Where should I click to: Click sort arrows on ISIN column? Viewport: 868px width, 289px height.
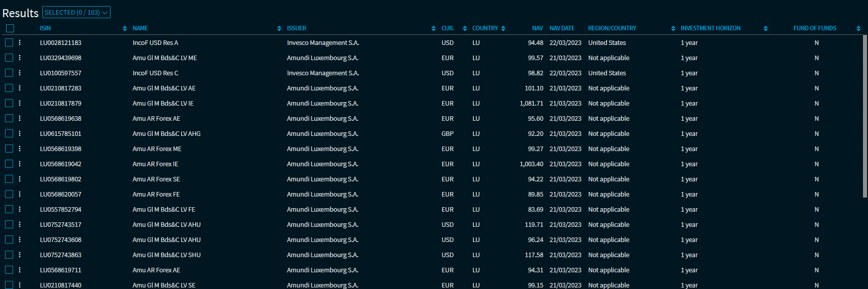pos(125,29)
